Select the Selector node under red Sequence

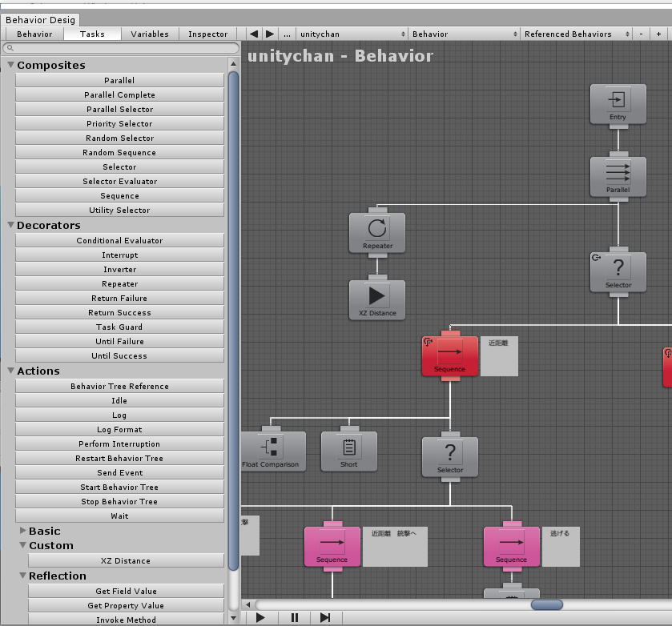click(450, 457)
